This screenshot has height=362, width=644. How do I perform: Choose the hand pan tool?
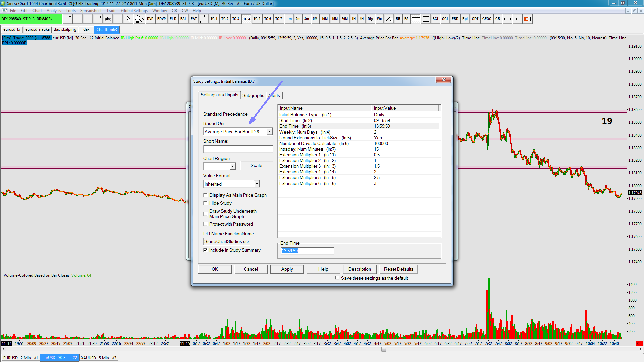[139, 19]
